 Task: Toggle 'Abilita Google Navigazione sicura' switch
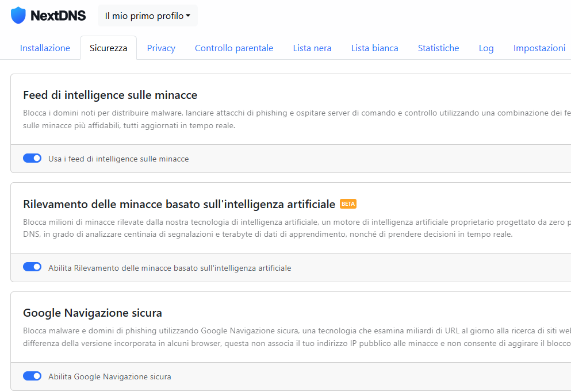(32, 376)
